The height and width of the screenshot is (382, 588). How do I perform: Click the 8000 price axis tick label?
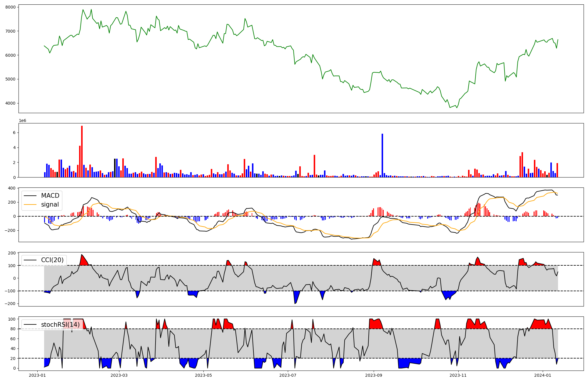point(11,7)
